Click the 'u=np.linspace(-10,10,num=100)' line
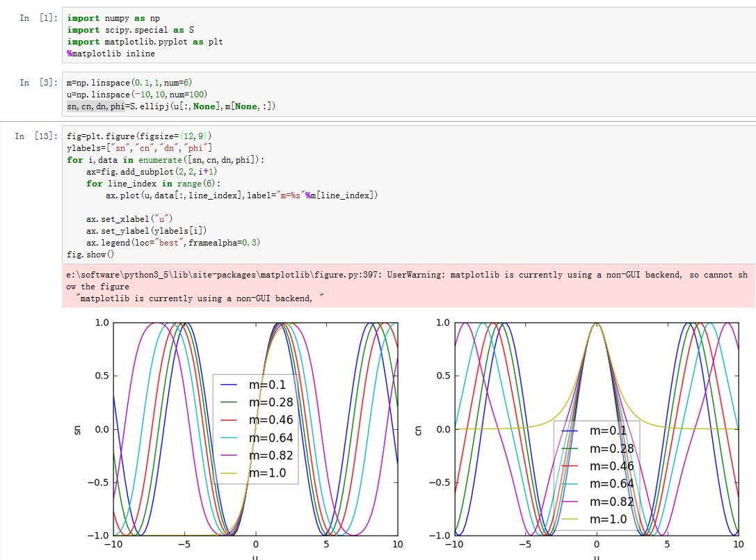The width and height of the screenshot is (756, 560). pyautogui.click(x=137, y=95)
